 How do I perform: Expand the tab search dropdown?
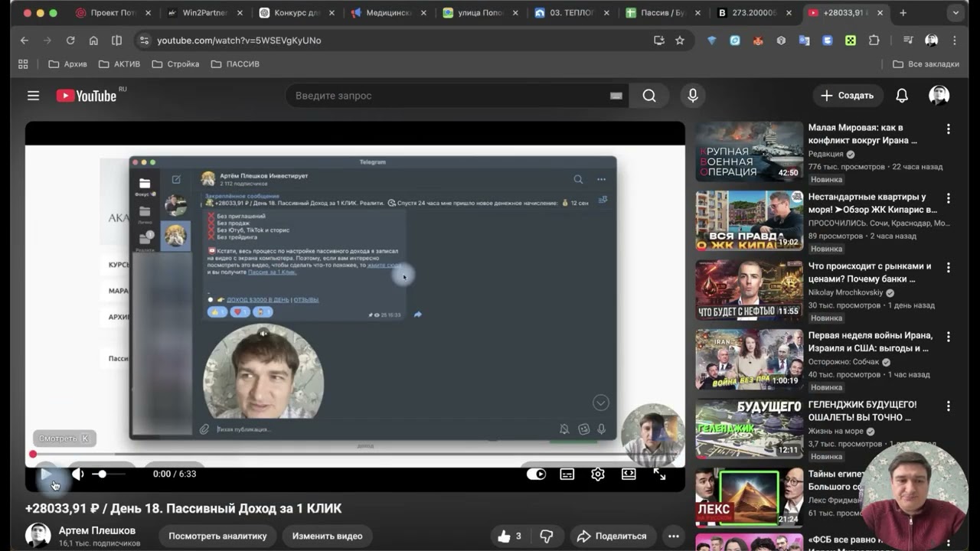click(x=955, y=13)
